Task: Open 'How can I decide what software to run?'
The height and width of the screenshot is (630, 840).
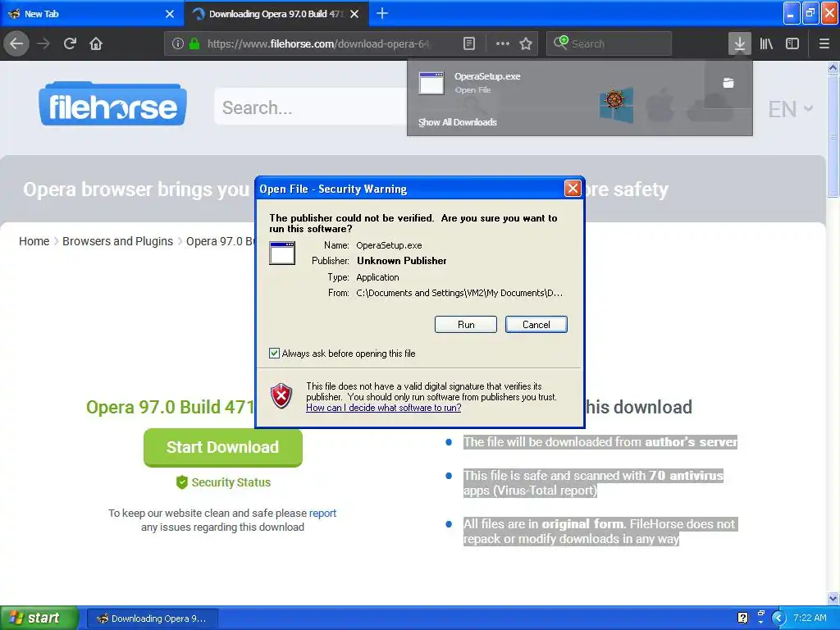Action: coord(384,408)
